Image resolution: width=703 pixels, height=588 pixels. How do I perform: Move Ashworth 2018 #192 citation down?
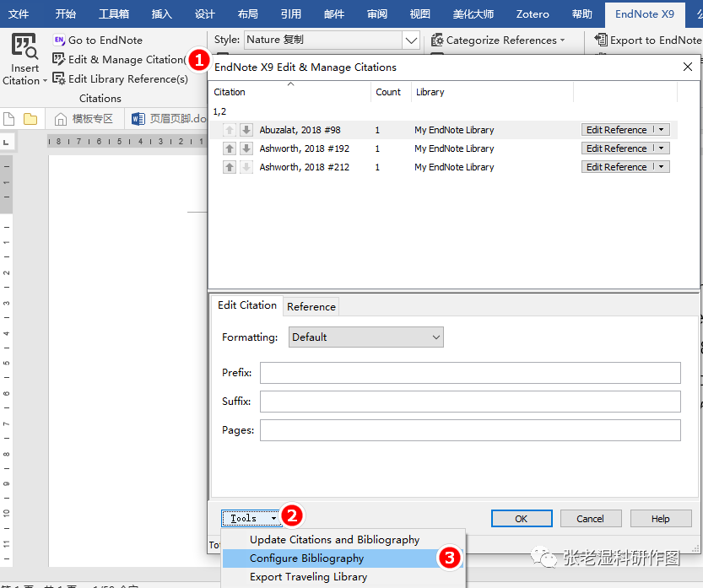click(246, 148)
